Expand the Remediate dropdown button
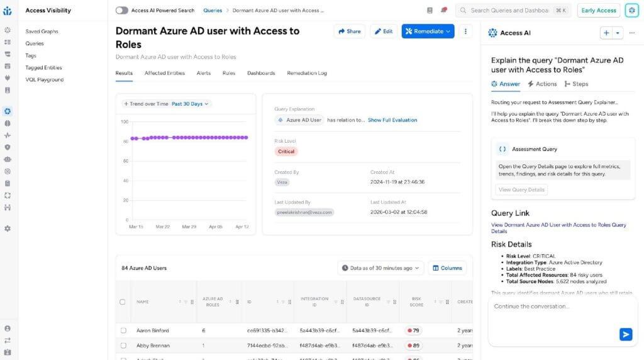 428,31
